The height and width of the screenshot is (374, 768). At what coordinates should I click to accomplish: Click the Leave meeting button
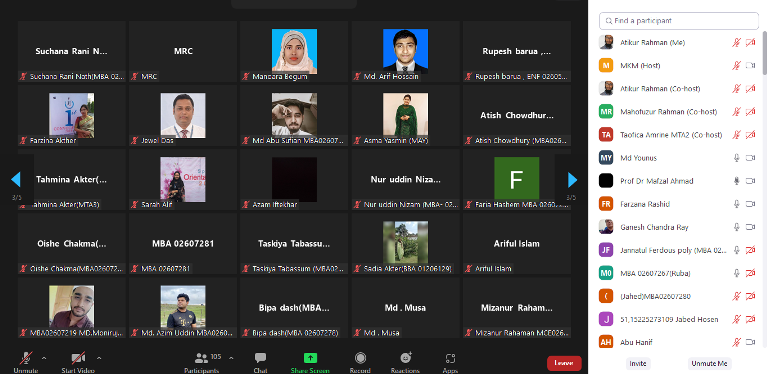564,363
